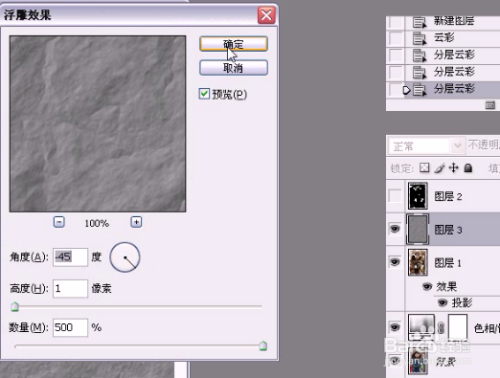Click the 高度 height input field
Viewport: 500px width, 378px height.
tap(70, 288)
